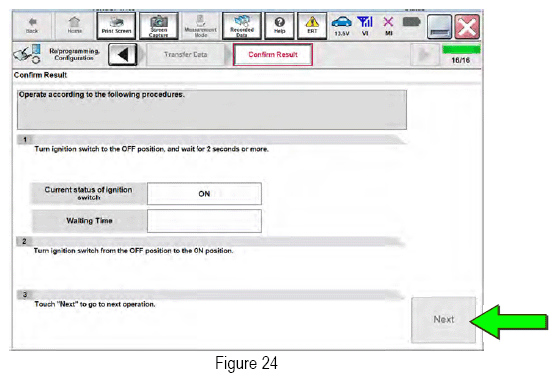Open the Screen Capture tool
The width and height of the screenshot is (558, 382).
tap(159, 26)
